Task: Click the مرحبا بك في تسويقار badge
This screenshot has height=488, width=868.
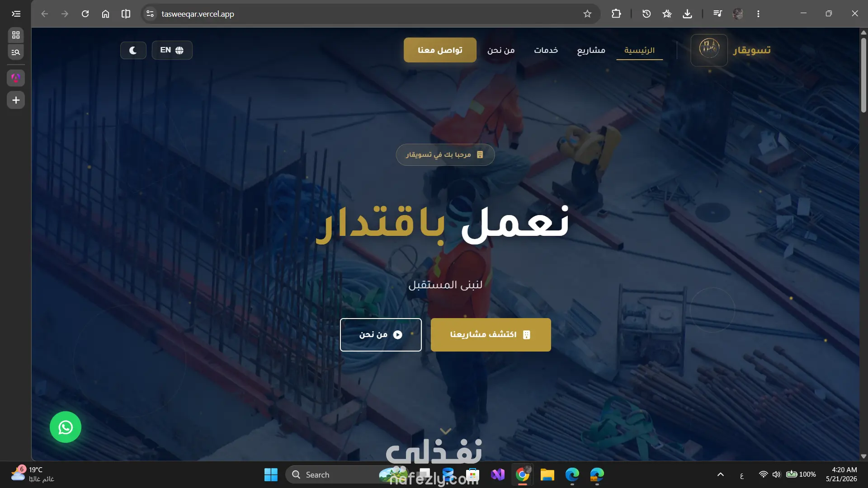Action: [445, 155]
